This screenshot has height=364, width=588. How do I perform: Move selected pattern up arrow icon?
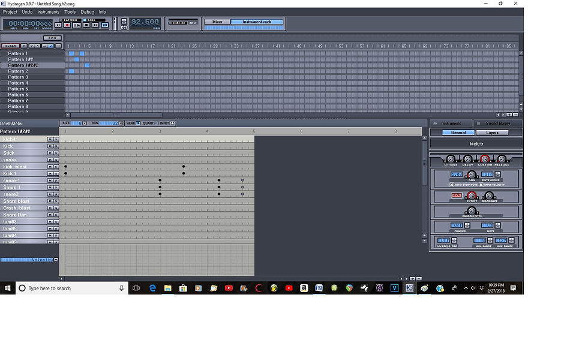pos(37,46)
